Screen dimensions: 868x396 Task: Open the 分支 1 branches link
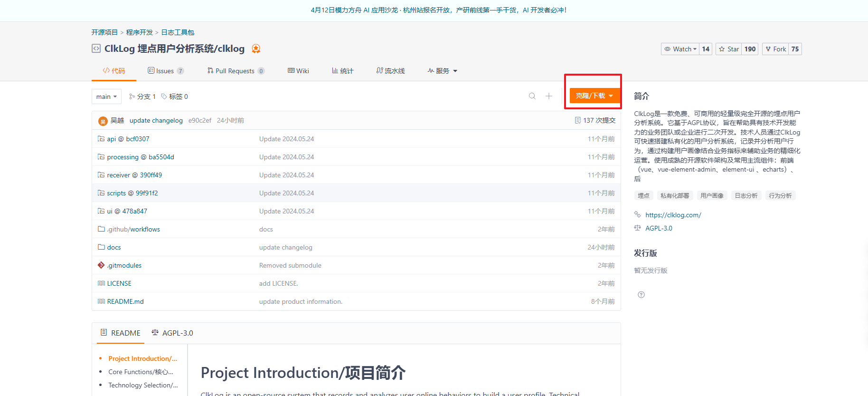(x=142, y=97)
